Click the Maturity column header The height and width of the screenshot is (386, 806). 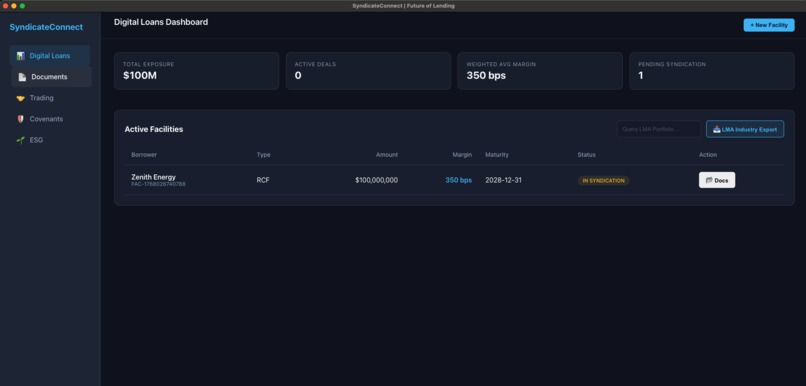[x=497, y=155]
